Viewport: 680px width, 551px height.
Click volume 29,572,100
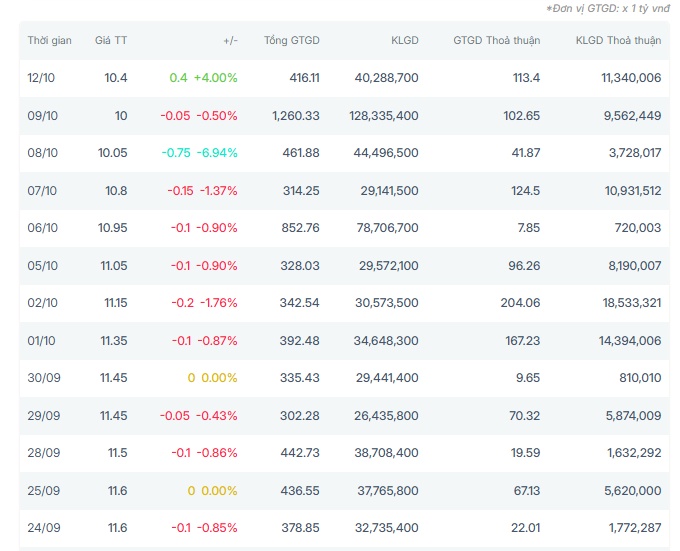389,266
